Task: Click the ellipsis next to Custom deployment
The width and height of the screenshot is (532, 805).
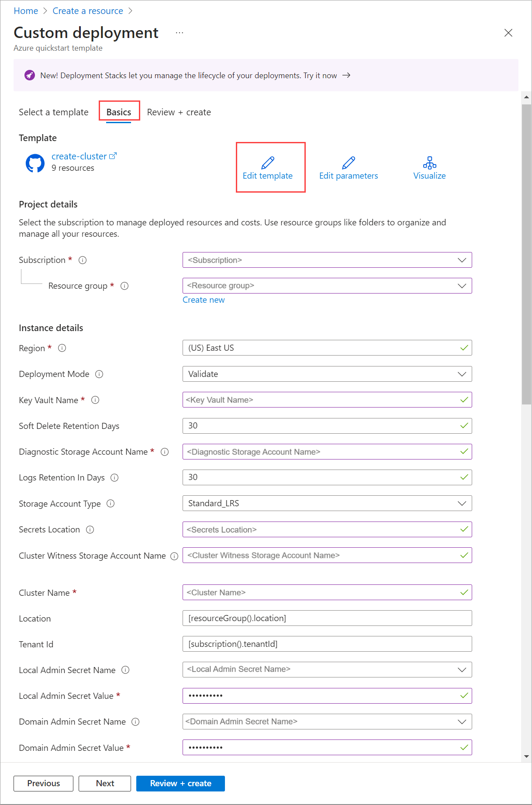Action: pyautogui.click(x=180, y=33)
